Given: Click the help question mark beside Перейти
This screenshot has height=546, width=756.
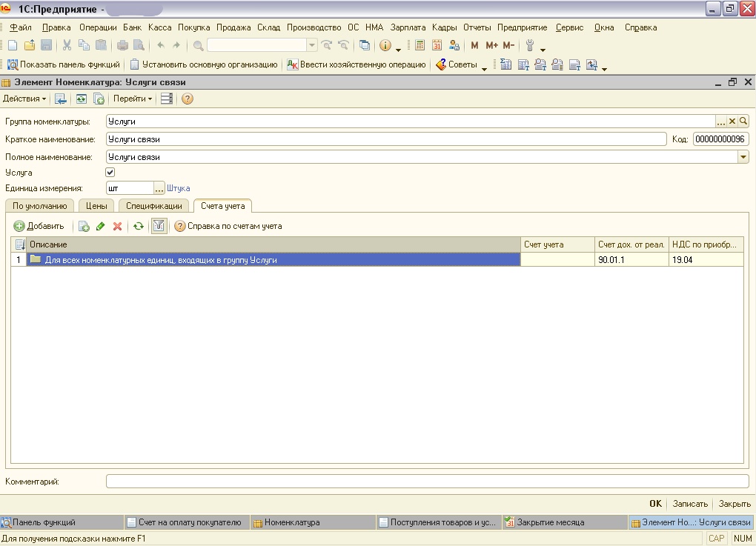Looking at the screenshot, I should point(188,99).
